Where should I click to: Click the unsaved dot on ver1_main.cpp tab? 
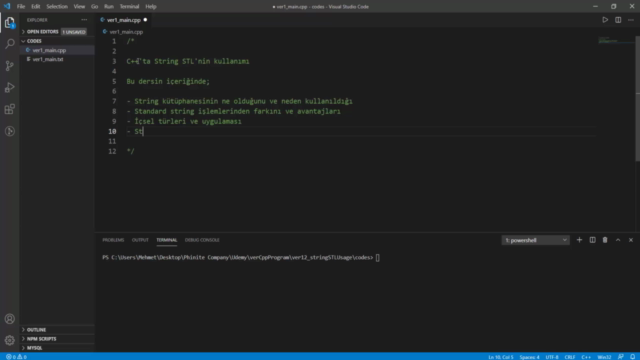[x=145, y=20]
